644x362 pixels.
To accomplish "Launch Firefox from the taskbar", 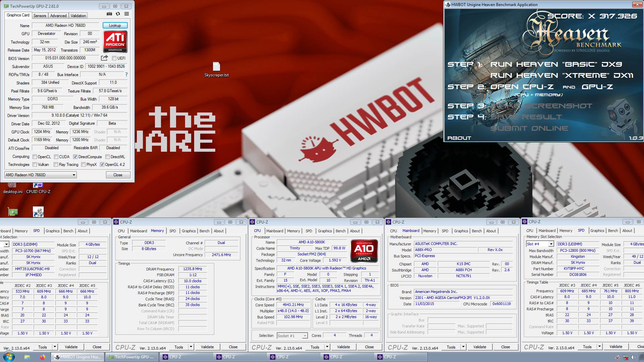I will [x=42, y=357].
